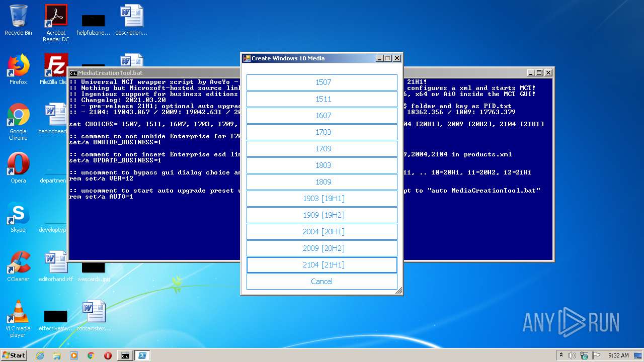Select the 1909 [19H2] option
The image size is (644, 362).
pyautogui.click(x=322, y=215)
